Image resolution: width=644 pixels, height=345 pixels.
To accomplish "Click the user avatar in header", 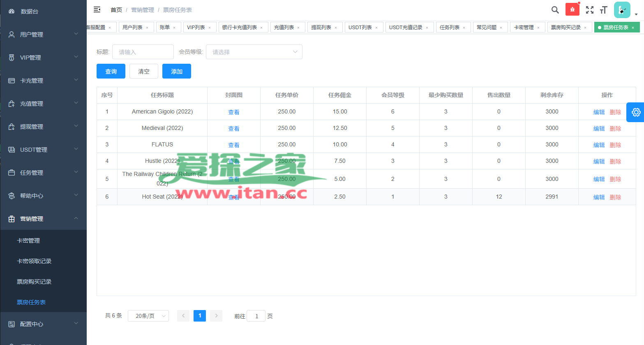I will pos(622,10).
